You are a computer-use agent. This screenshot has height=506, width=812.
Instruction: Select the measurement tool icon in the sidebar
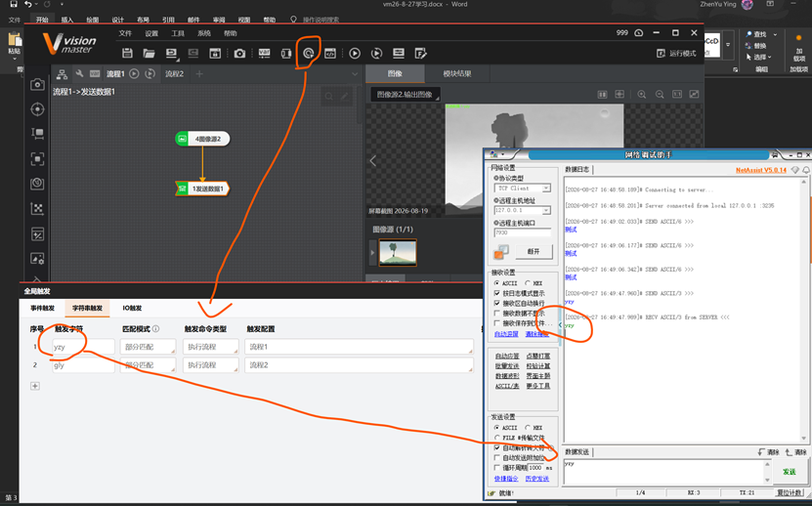click(37, 134)
